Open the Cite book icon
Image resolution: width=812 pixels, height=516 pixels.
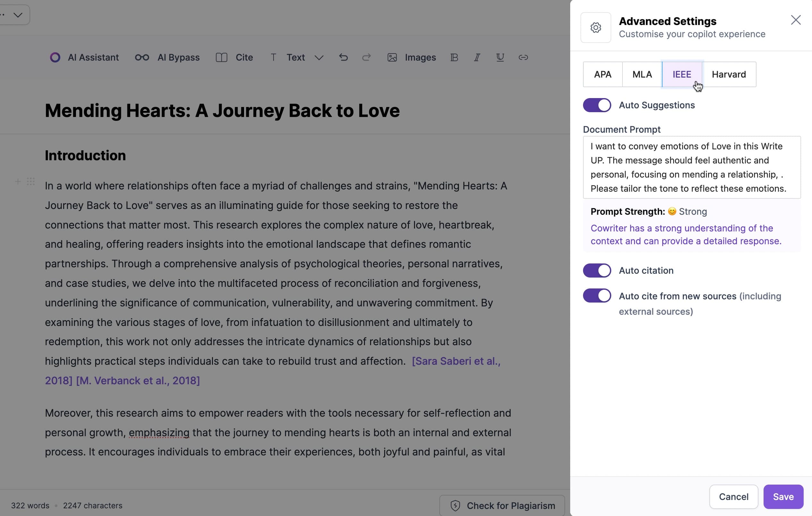[222, 58]
